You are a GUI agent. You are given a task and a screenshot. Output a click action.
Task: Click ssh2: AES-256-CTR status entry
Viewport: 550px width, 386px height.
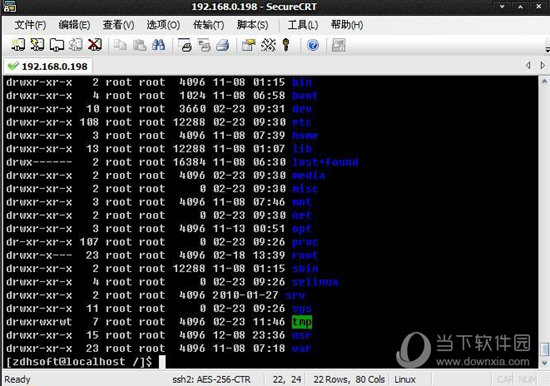tap(212, 379)
